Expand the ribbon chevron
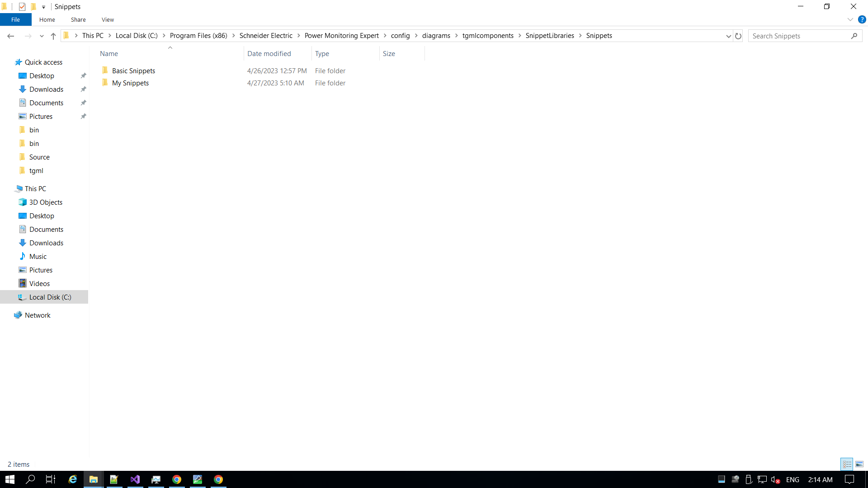Image resolution: width=868 pixels, height=488 pixels. (850, 19)
